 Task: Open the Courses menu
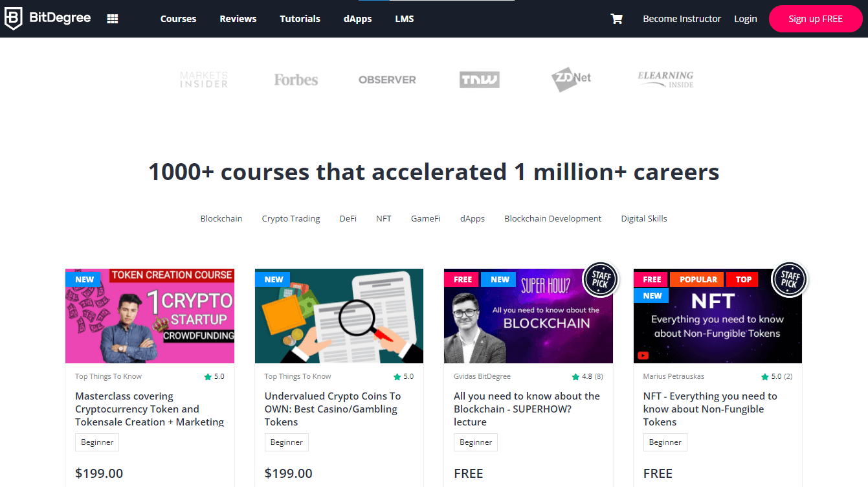tap(179, 19)
